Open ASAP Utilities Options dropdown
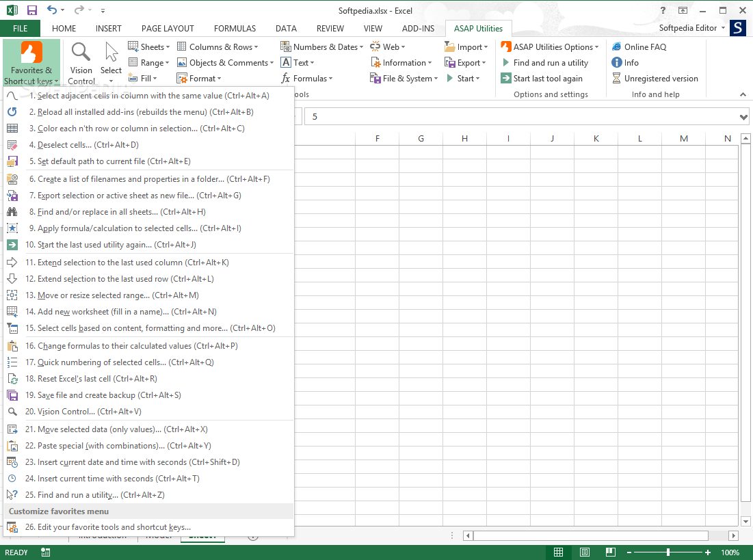The width and height of the screenshot is (753, 560). pyautogui.click(x=550, y=46)
